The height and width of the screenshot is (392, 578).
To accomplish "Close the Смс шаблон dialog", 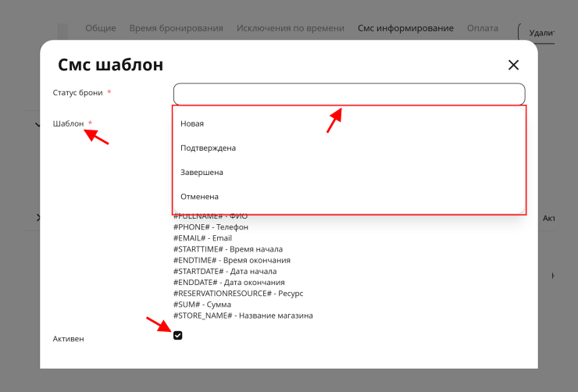I will tap(513, 66).
